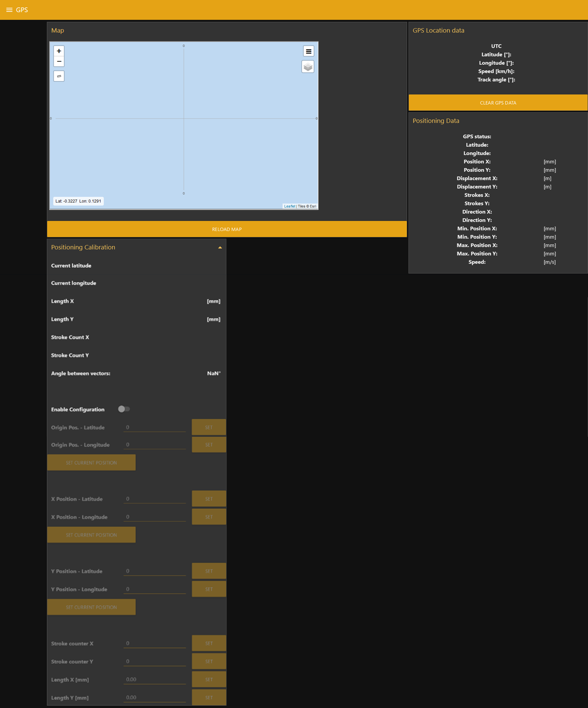Click the Stroke counter Y input field

[154, 661]
